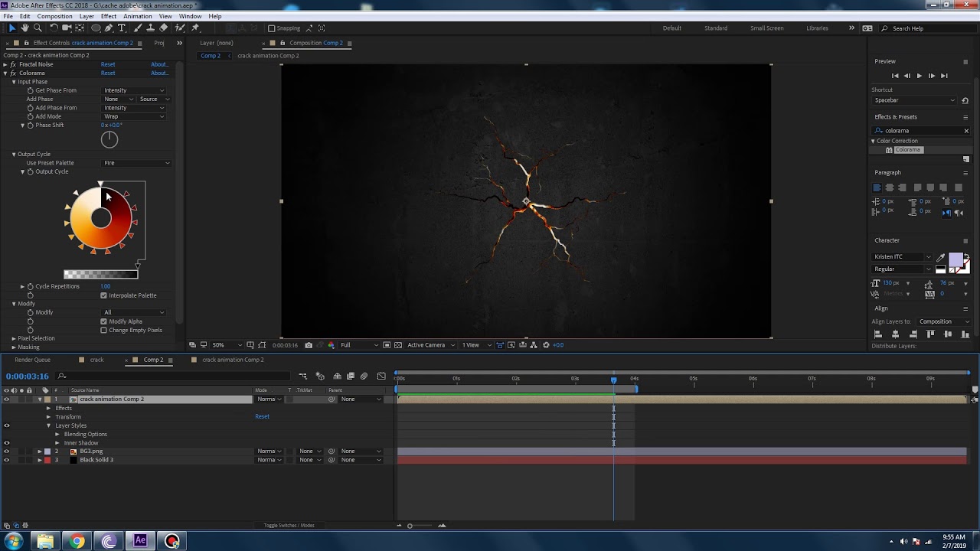Screen dimensions: 980x551
Task: Select the Zoom tool magnifier
Action: [x=38, y=28]
